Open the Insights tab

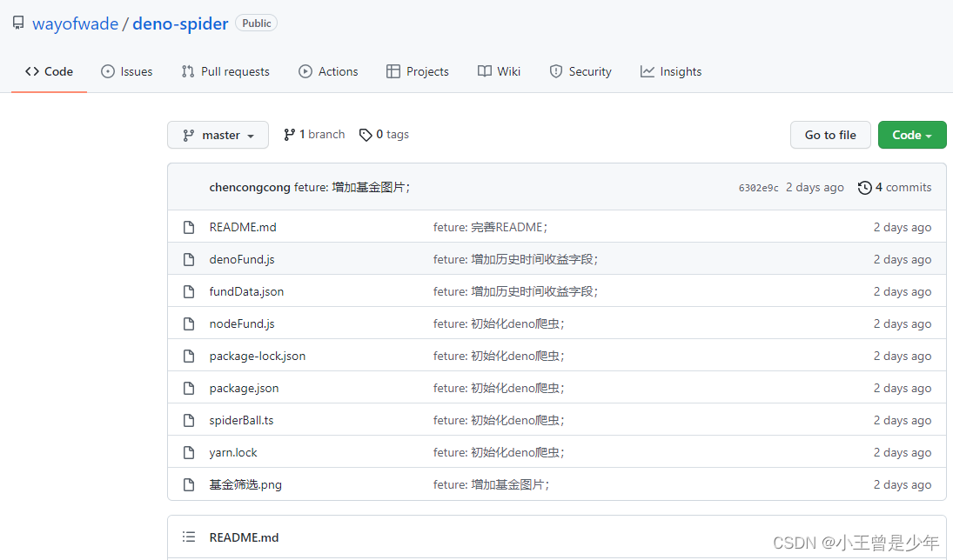(670, 71)
